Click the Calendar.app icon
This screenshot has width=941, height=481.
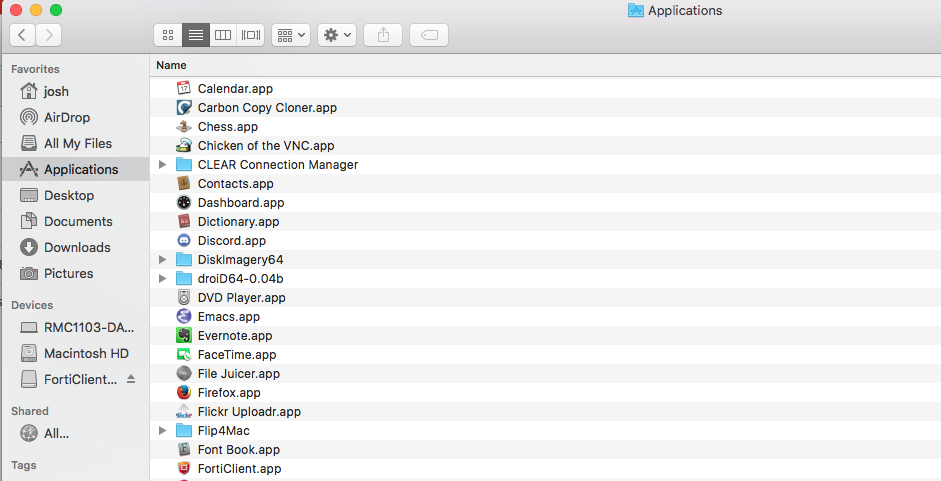point(184,88)
